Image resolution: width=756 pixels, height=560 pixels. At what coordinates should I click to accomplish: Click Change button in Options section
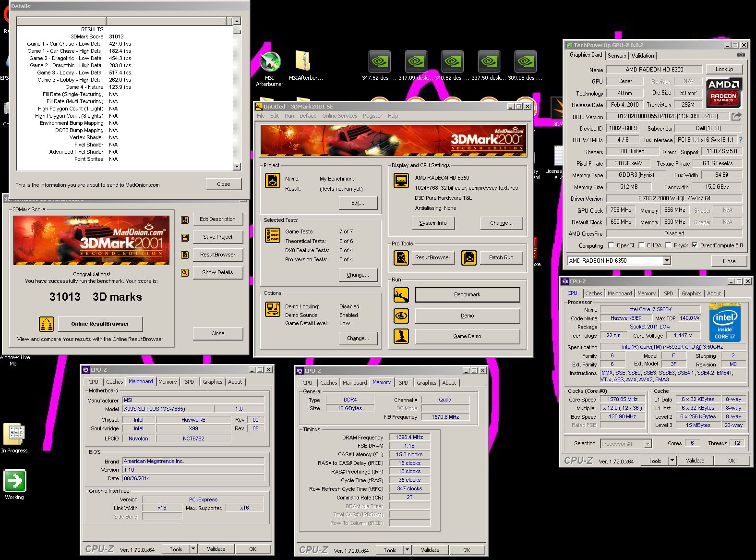point(358,338)
